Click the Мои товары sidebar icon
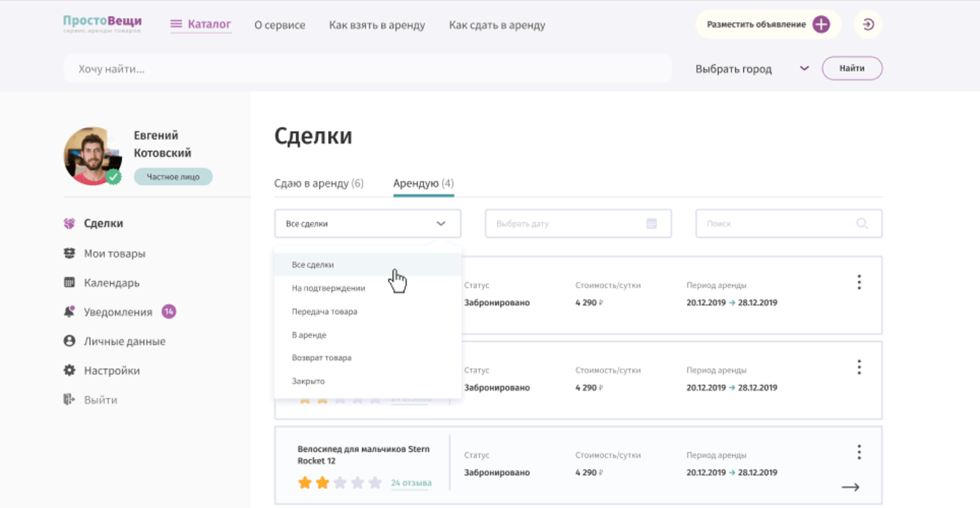The image size is (980, 508). click(69, 253)
